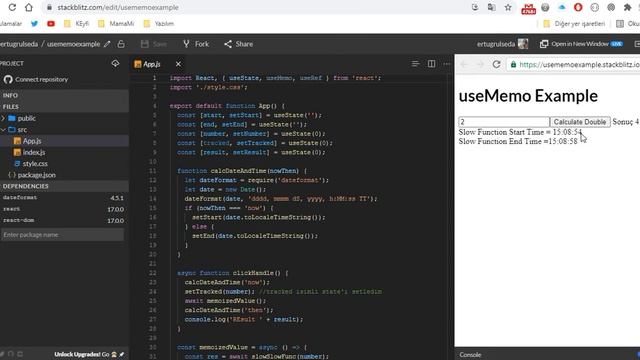Click Calculate Double button

580,122
